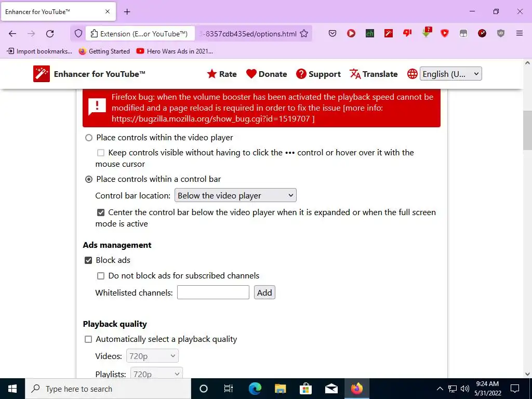This screenshot has width=532, height=399.
Task: Open the Videos quality 720p dropdown
Action: coord(152,356)
